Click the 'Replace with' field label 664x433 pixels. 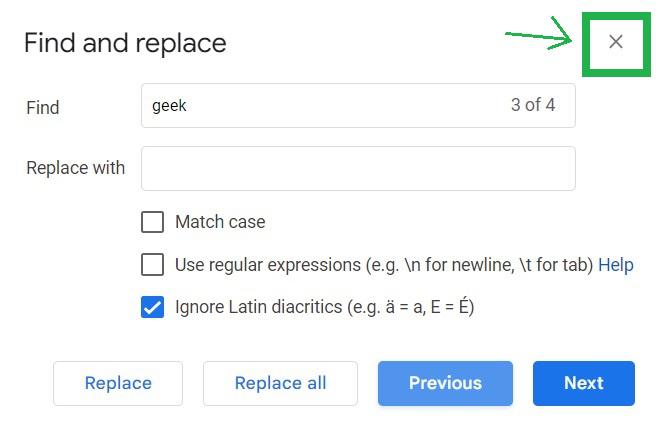pyautogui.click(x=76, y=168)
